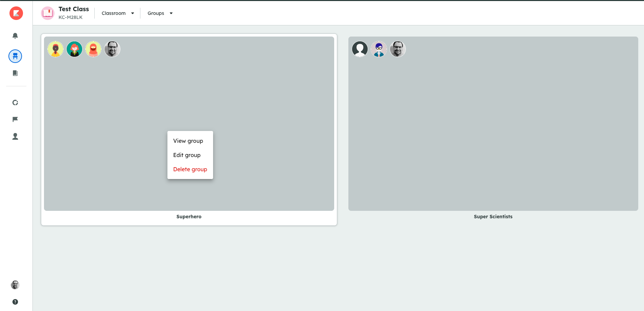Click the circular progress icon in sidebar
644x311 pixels.
(x=15, y=103)
